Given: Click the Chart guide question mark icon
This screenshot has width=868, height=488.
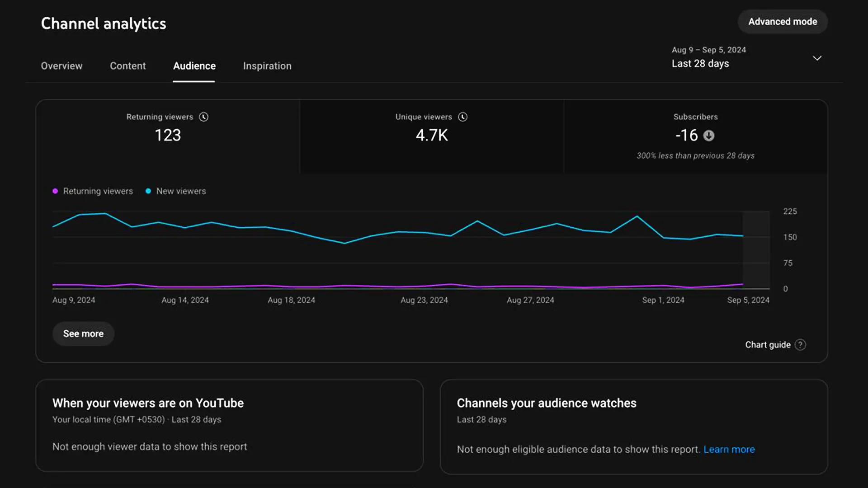Looking at the screenshot, I should pyautogui.click(x=800, y=345).
